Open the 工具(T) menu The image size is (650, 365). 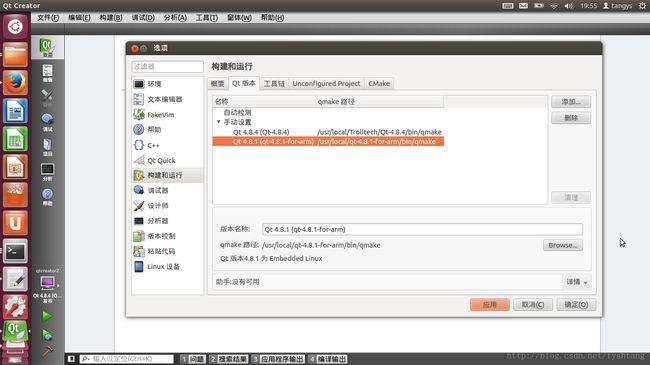[207, 17]
